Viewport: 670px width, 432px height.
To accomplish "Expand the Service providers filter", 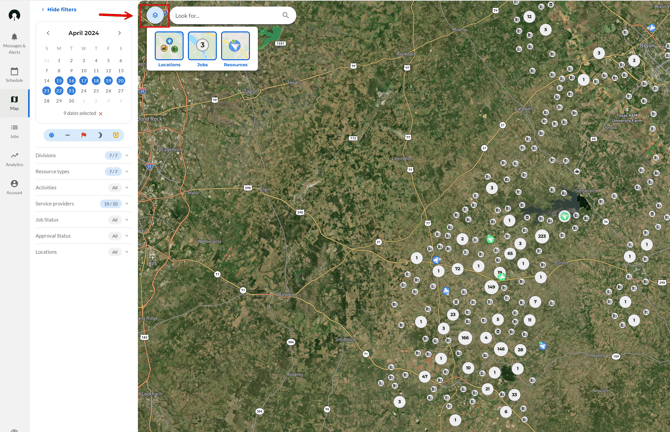I will click(x=127, y=204).
